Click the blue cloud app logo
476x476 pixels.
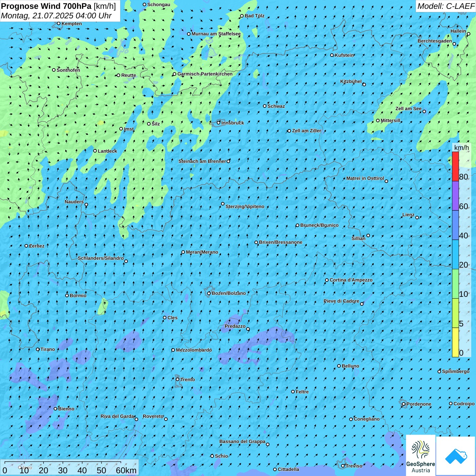coord(456,456)
